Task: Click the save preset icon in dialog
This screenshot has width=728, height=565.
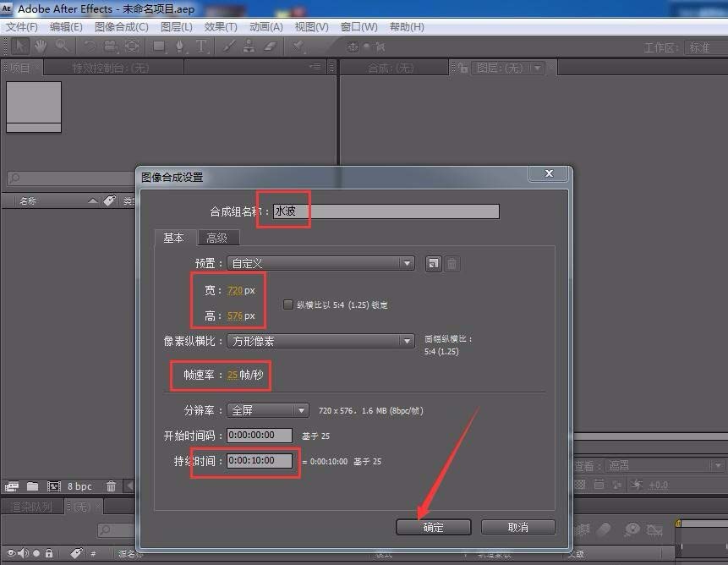Action: 433,264
